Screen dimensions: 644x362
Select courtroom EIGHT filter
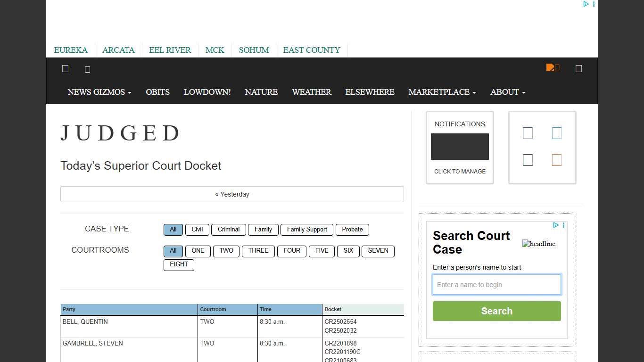pos(179,264)
